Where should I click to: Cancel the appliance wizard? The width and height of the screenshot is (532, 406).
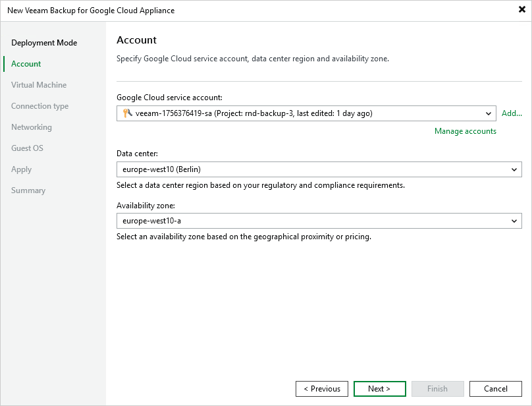(x=496, y=389)
